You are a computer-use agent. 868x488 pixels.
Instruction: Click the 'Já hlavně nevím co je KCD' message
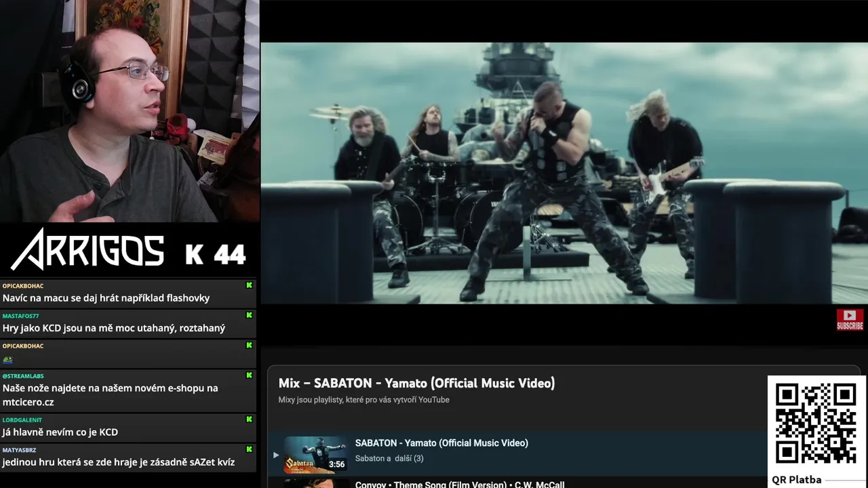60,432
